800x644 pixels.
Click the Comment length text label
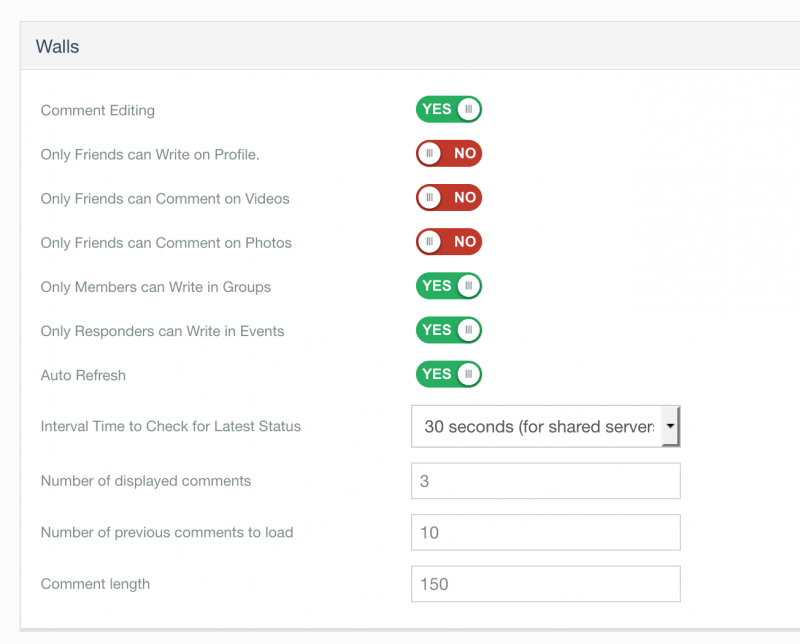(x=95, y=584)
